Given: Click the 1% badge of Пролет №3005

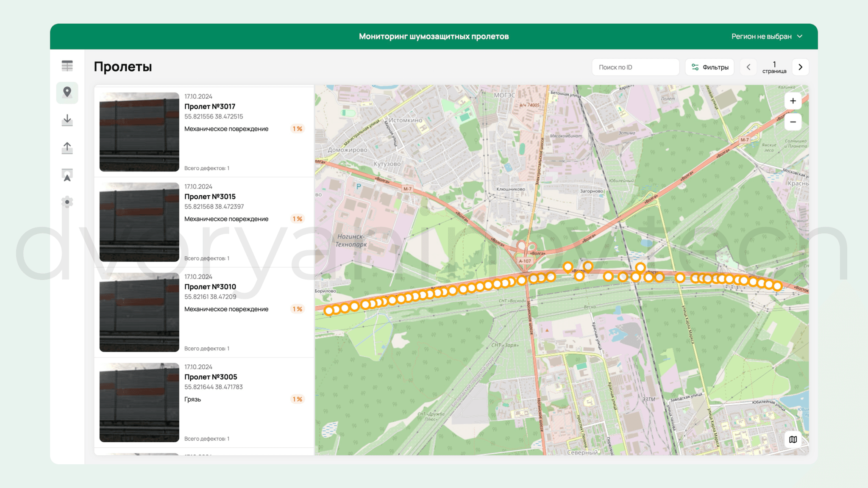Looking at the screenshot, I should tap(298, 399).
